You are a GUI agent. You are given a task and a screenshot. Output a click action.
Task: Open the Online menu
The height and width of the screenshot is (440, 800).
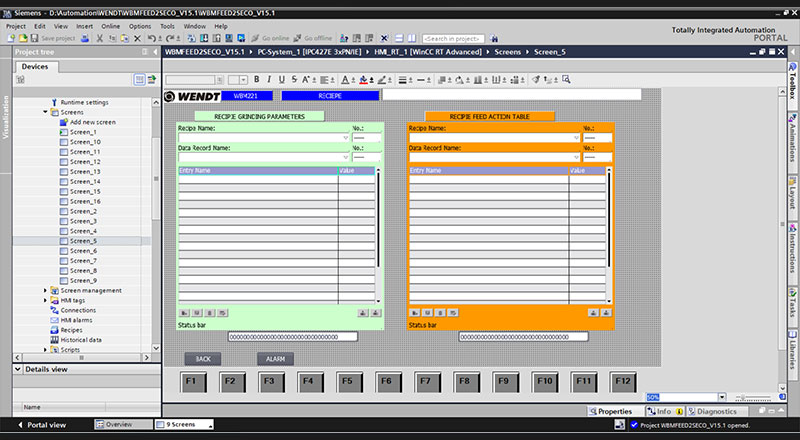110,26
